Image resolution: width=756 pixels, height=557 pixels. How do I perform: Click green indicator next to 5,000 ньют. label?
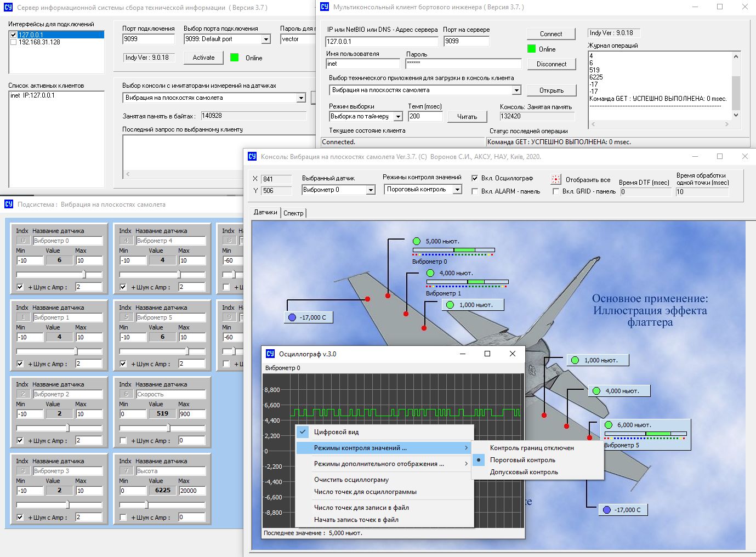(x=417, y=241)
